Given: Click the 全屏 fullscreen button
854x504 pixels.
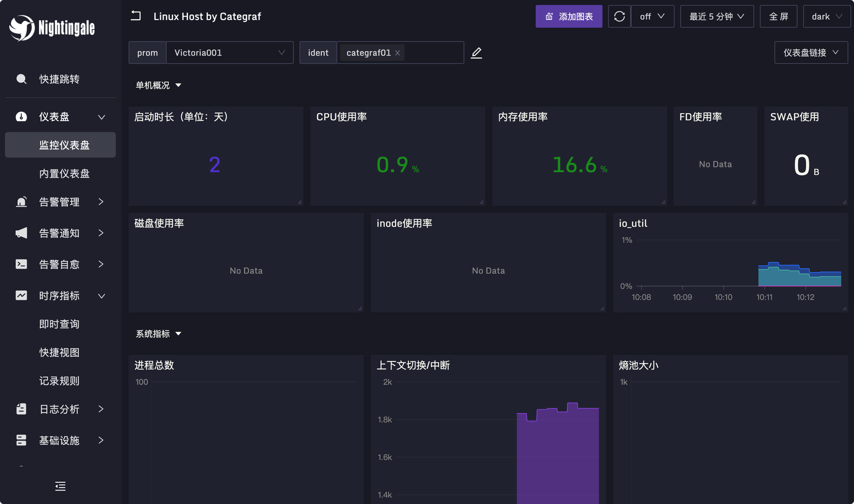Looking at the screenshot, I should [x=778, y=16].
